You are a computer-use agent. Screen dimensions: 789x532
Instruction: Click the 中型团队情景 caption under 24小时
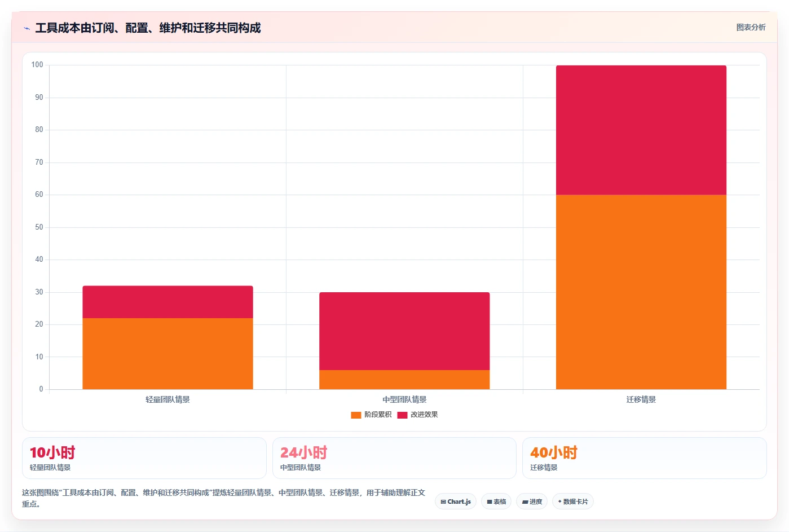(x=301, y=468)
